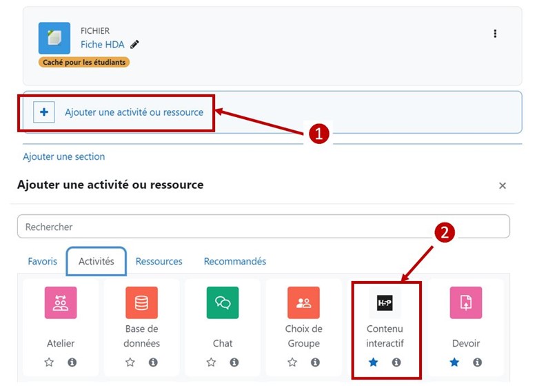Select the H5P Contenu interactif icon
This screenshot has width=537, height=392.
coord(385,303)
